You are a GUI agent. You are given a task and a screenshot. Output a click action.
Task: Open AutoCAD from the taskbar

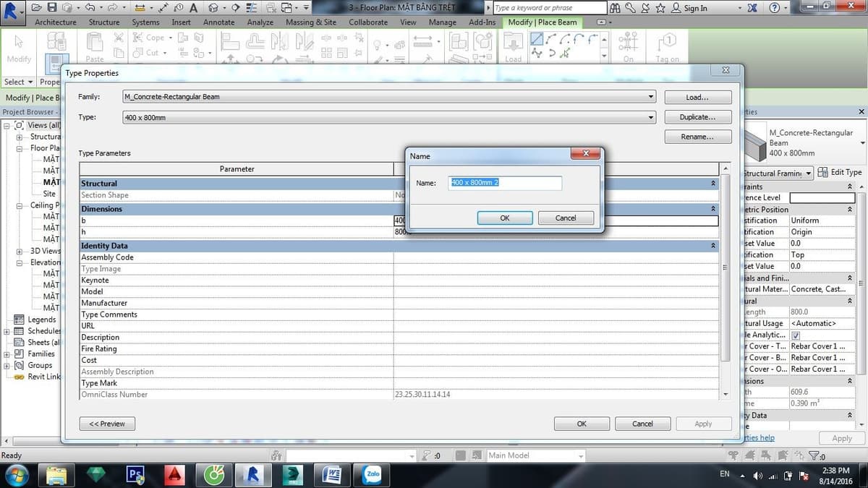(x=174, y=474)
